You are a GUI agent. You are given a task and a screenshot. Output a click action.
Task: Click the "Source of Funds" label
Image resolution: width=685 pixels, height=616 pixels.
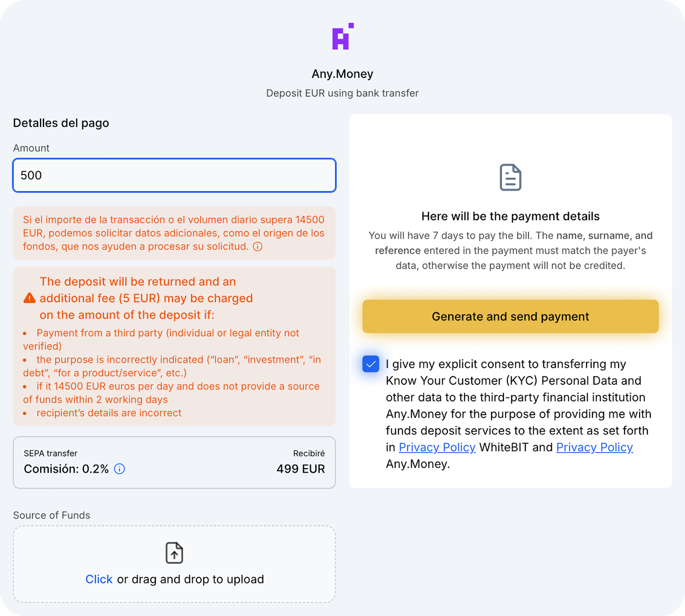pos(52,515)
